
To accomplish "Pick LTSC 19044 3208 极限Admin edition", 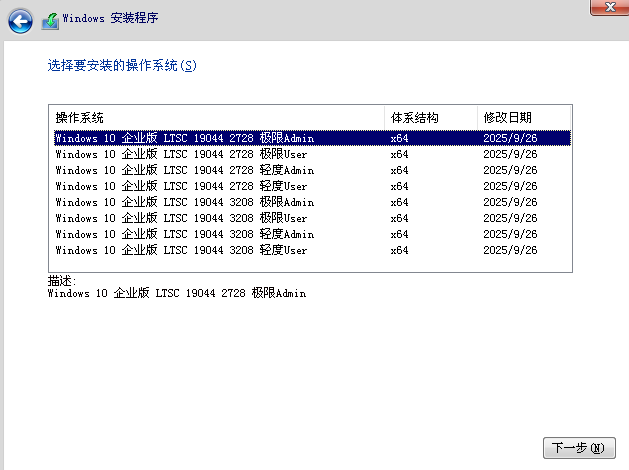I will [185, 202].
